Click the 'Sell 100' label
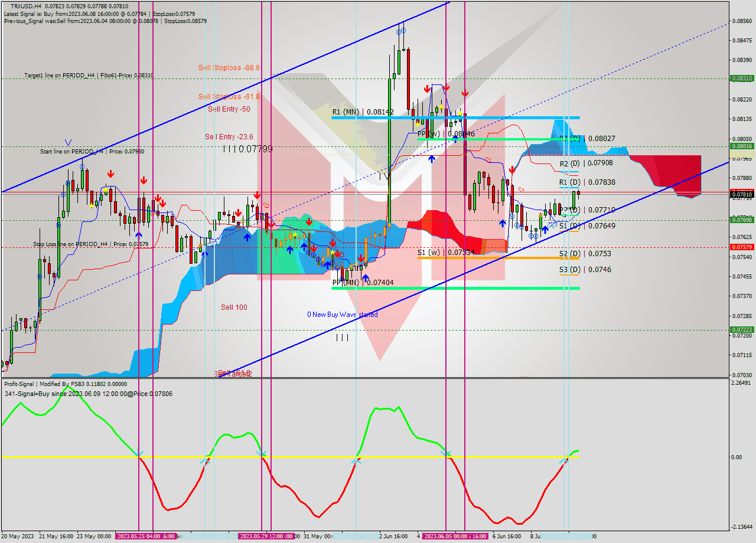 [x=234, y=307]
